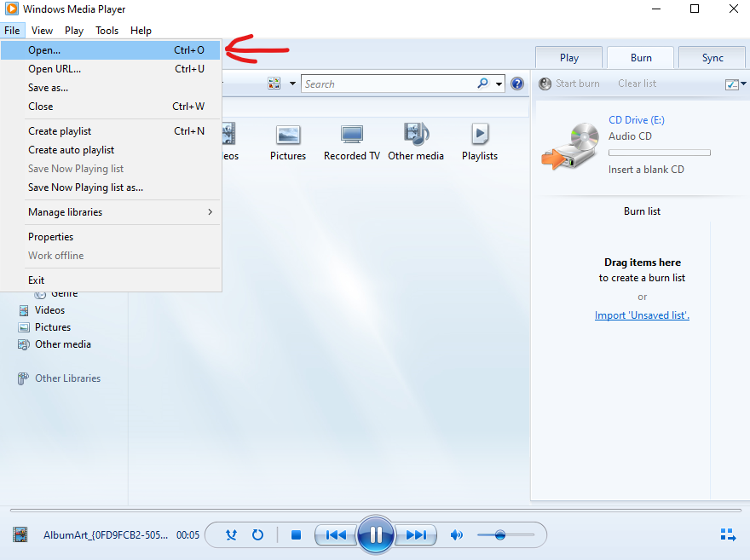
Task: Adjust the volume slider knob
Action: [499, 534]
